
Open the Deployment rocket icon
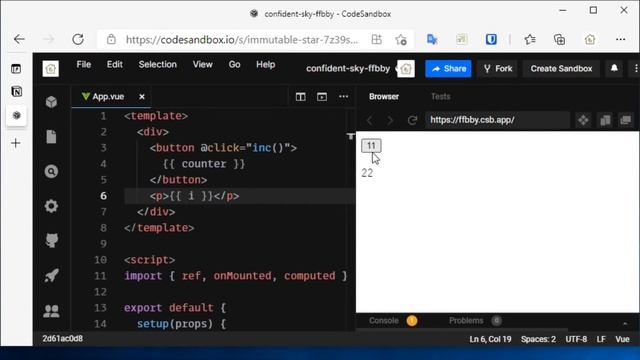tap(51, 276)
